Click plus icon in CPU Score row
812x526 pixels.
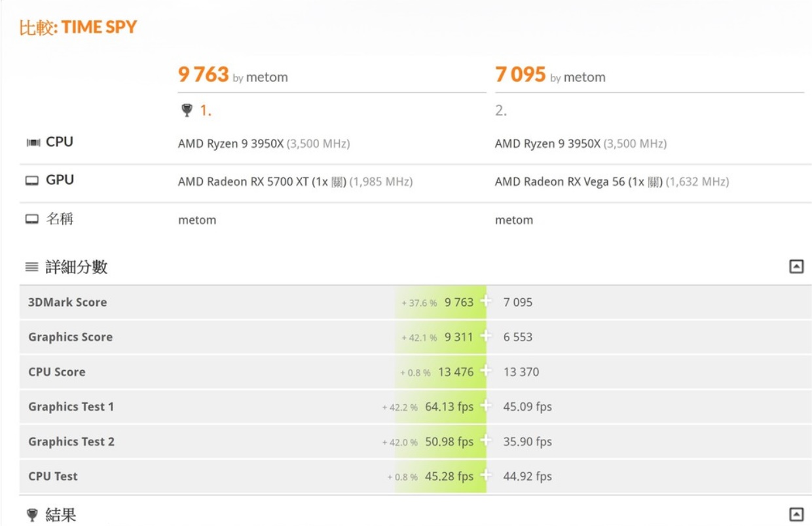point(485,371)
